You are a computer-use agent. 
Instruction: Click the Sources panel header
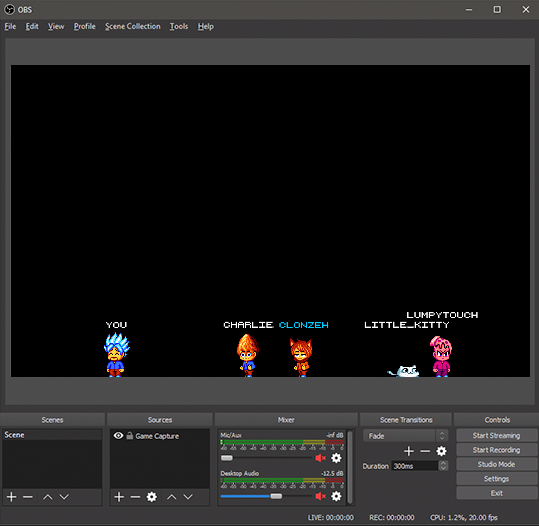160,420
